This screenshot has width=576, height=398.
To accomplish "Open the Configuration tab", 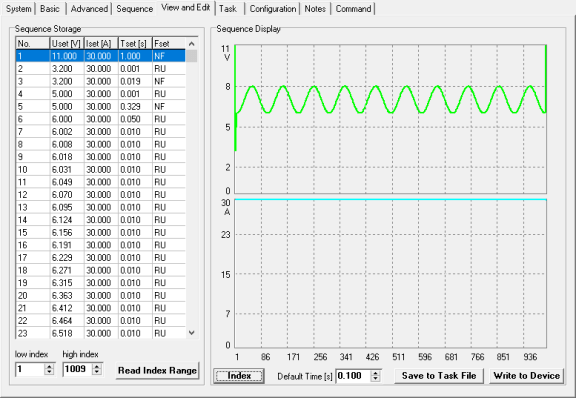I will (x=273, y=8).
